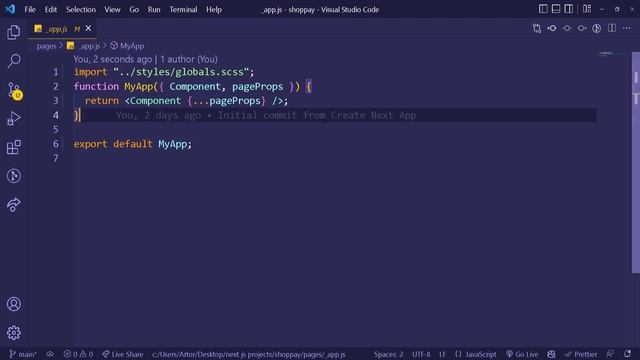Screen dimensions: 640x360
Task: Click the GitLens code lens '1 author (You)'
Action: pyautogui.click(x=189, y=59)
